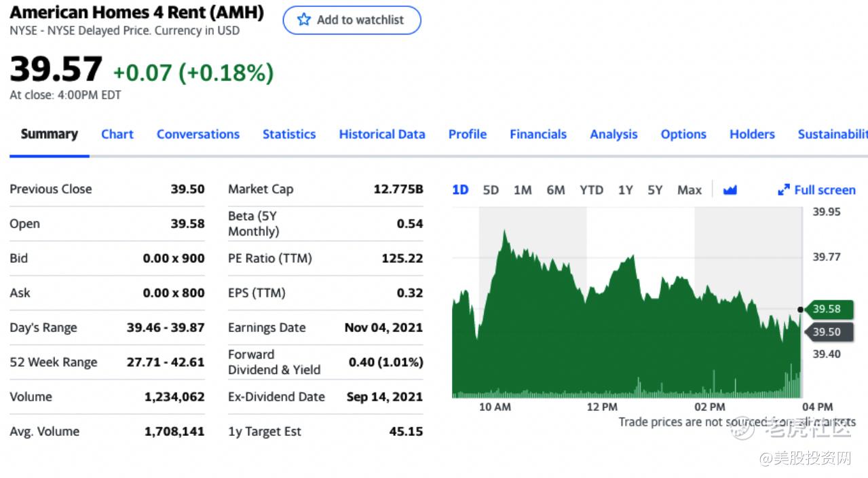Click the Avg. Volume value 1,708,141

(174, 432)
